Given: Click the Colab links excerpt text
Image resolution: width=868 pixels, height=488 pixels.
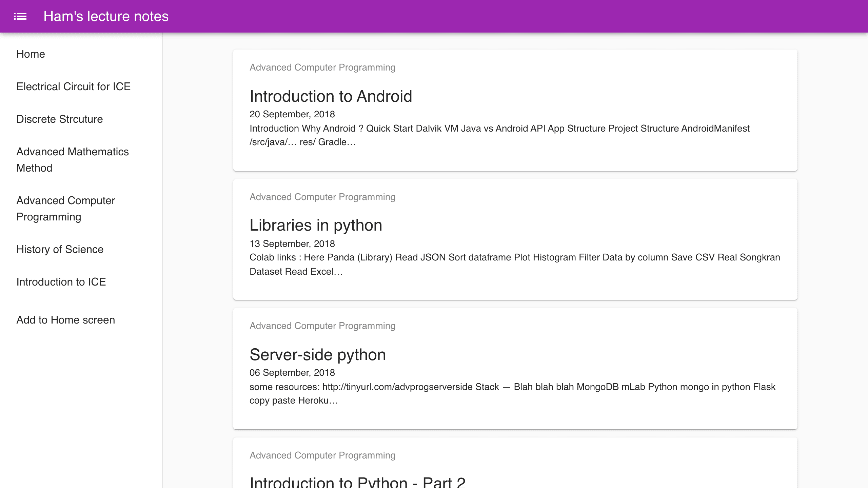Looking at the screenshot, I should pos(515,265).
